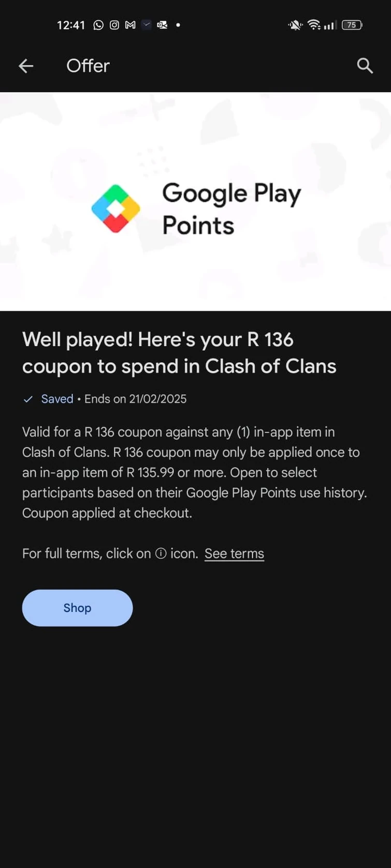Tap the back arrow on the Offer page

(x=26, y=66)
